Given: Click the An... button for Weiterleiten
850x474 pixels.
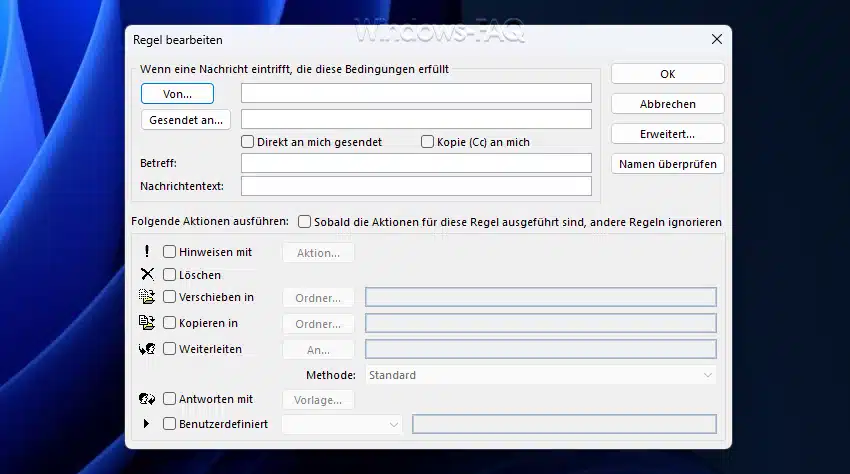Looking at the screenshot, I should pyautogui.click(x=318, y=350).
